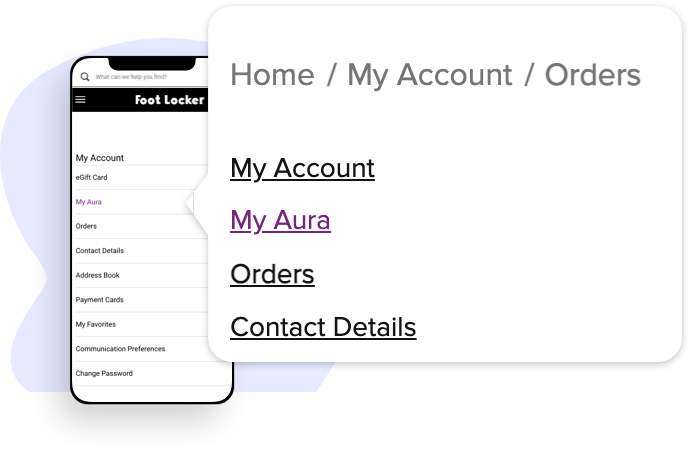690x456 pixels.
Task: Open the hamburger menu icon
Action: coord(81,100)
